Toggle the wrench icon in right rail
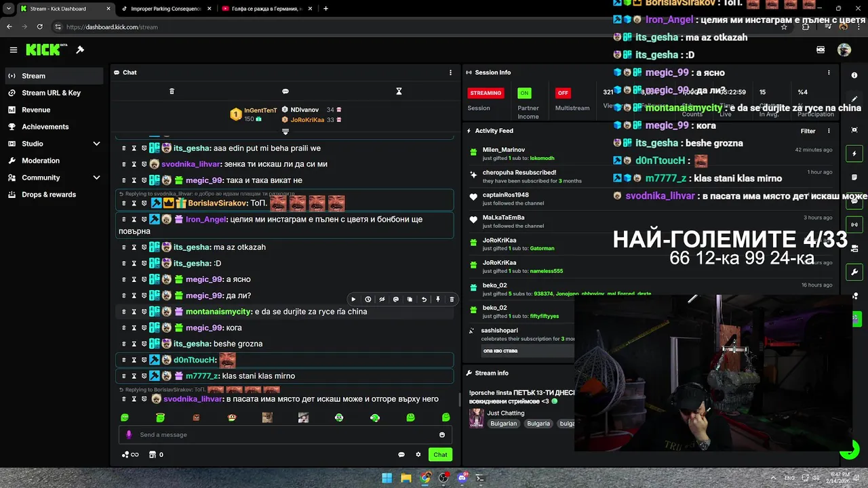The width and height of the screenshot is (868, 488). tap(854, 272)
